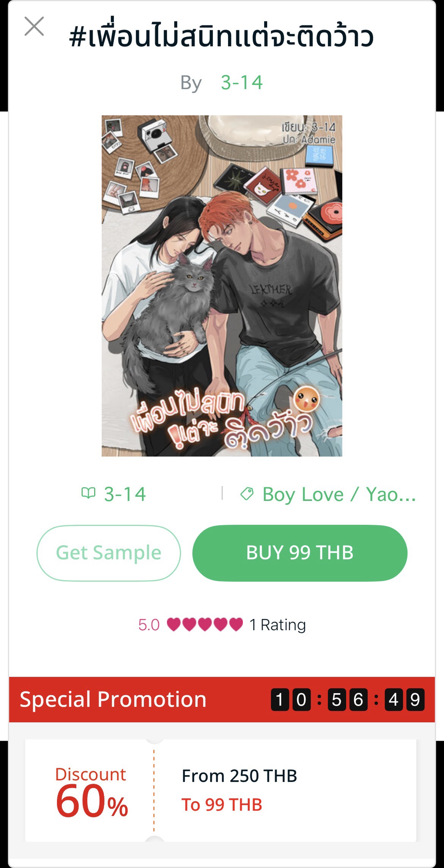Click the tag icon beside Boy Love
The width and height of the screenshot is (444, 868).
247,493
